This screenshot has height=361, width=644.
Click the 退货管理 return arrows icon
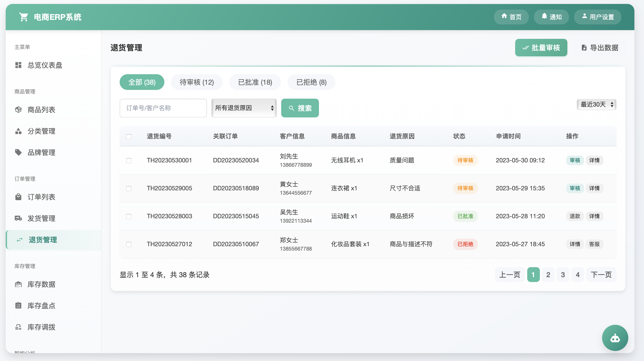click(19, 240)
